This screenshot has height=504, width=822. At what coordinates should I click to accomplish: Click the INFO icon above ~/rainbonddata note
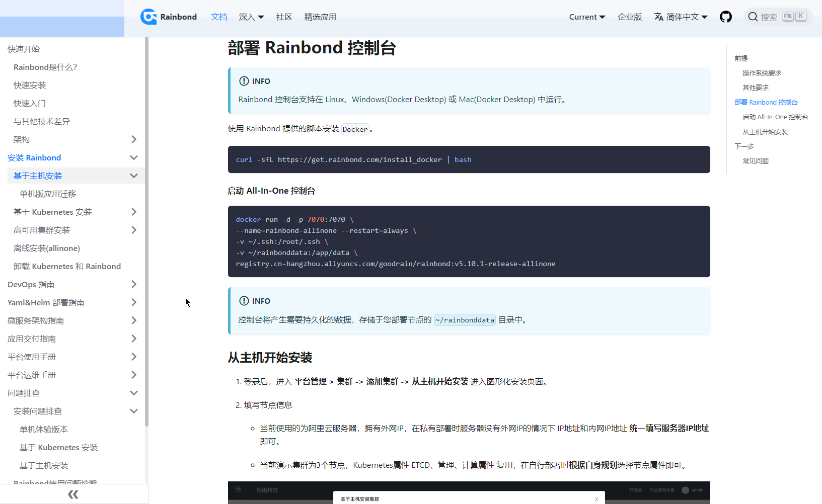point(244,301)
